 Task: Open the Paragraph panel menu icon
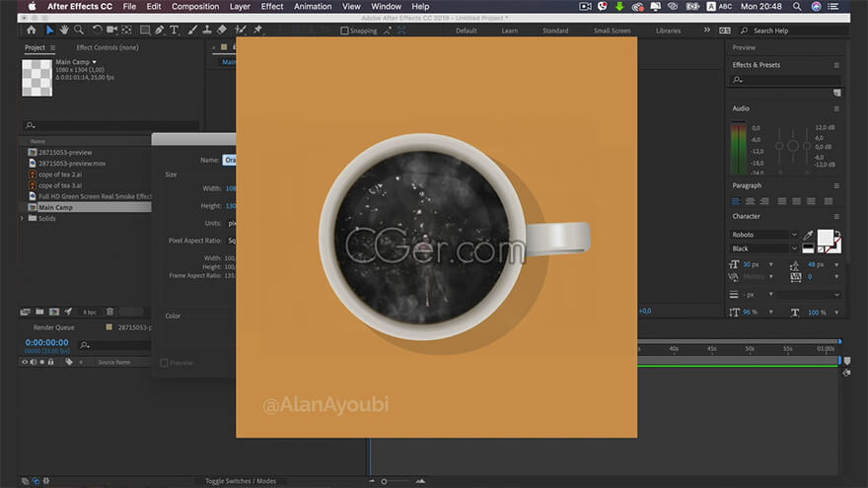836,186
